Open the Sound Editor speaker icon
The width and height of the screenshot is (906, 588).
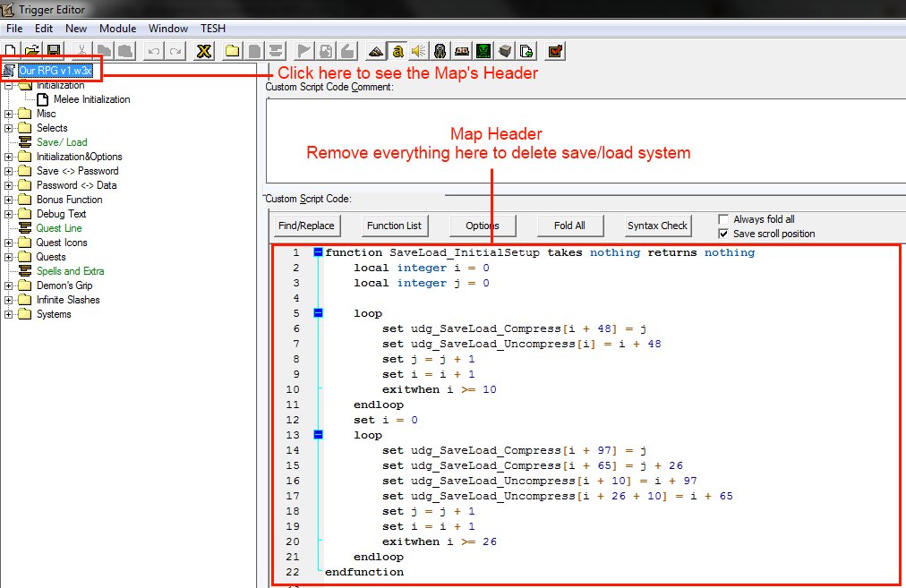[x=419, y=51]
